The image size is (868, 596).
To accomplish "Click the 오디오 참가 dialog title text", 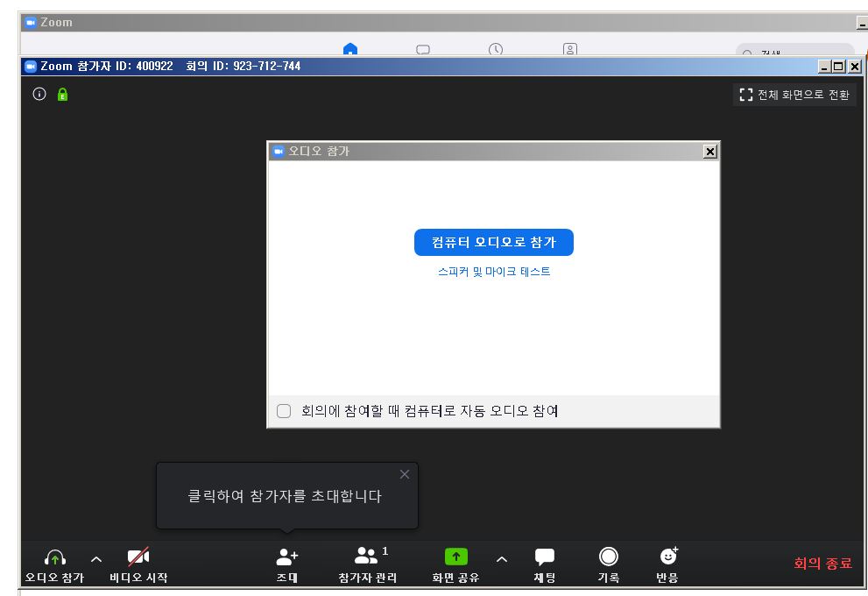I will [319, 152].
